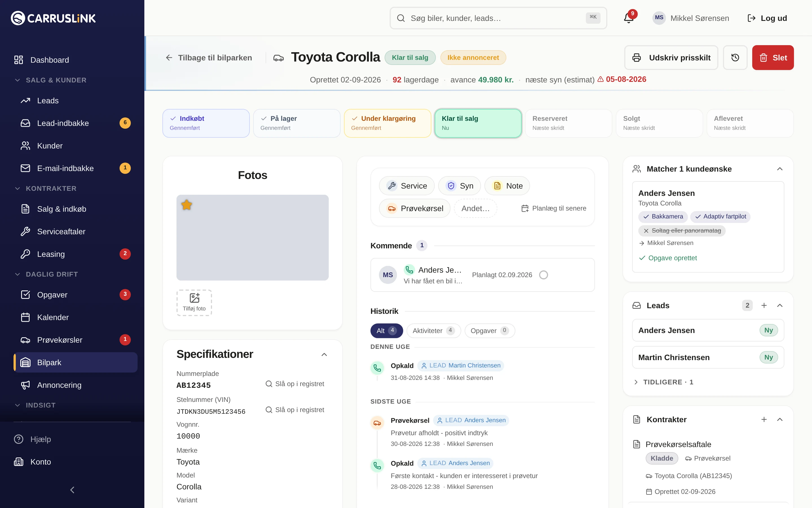Viewport: 812px width, 508px height.
Task: Add a new contract with plus icon
Action: 764,419
